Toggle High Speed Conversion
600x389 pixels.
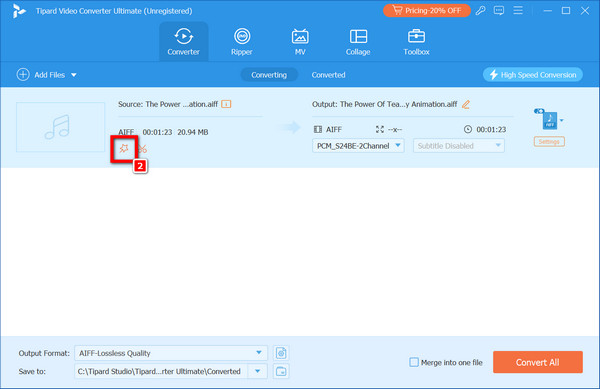[533, 75]
